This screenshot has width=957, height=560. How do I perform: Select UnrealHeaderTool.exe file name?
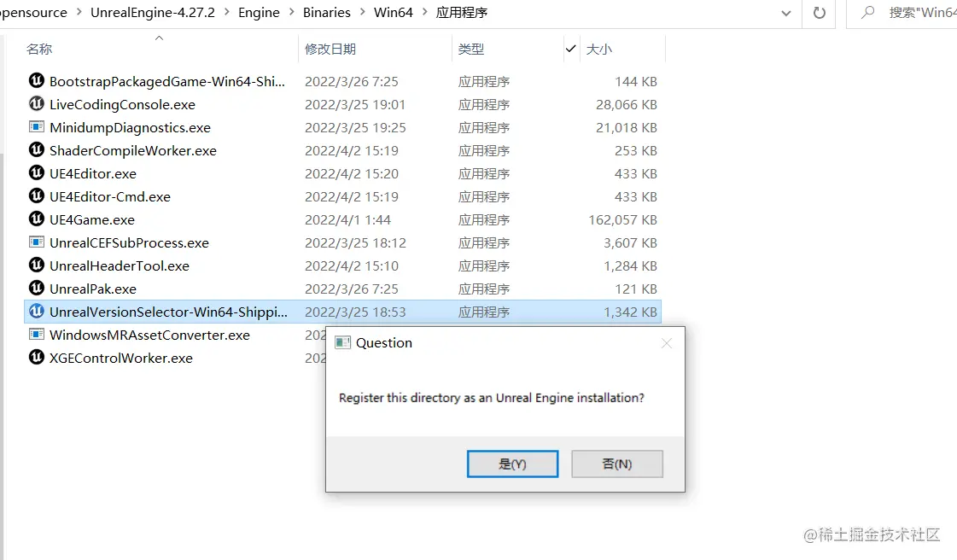pos(120,266)
